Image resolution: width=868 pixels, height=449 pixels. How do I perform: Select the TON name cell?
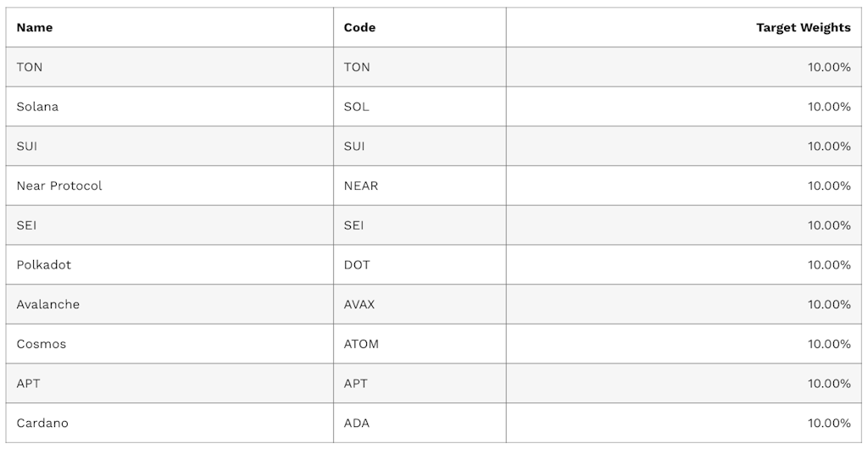(x=30, y=67)
